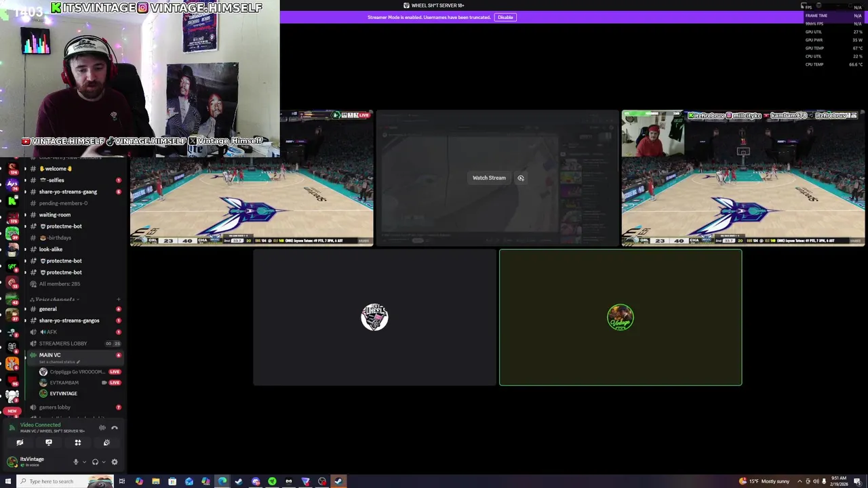Image resolution: width=868 pixels, height=488 pixels.
Task: Focus the Type here to search box
Action: coord(65,481)
